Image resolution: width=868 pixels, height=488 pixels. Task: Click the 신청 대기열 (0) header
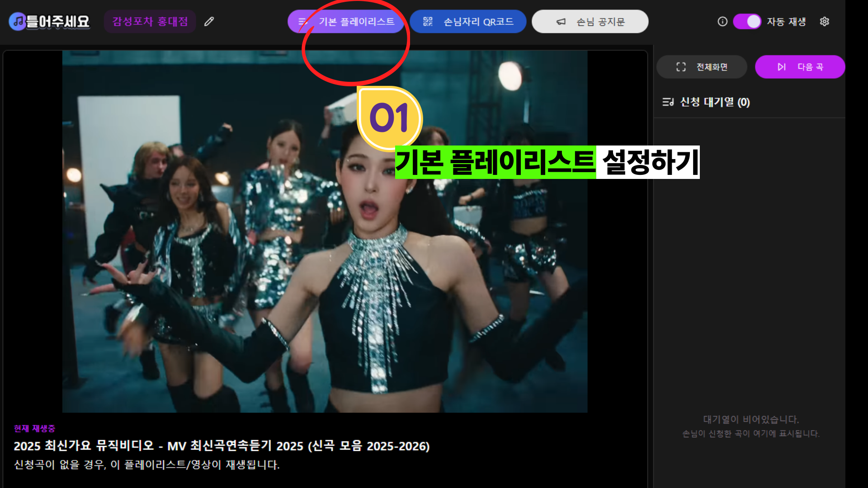pos(714,102)
